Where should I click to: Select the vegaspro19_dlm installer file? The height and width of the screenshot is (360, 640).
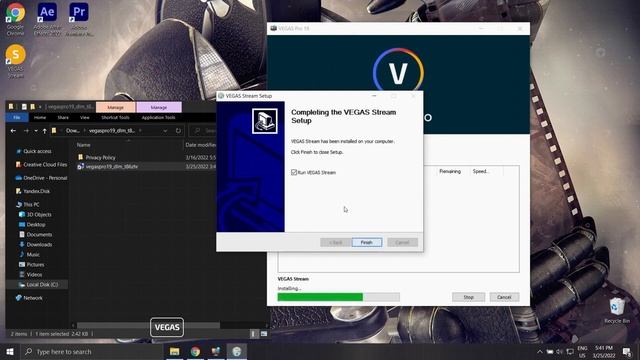pyautogui.click(x=111, y=167)
